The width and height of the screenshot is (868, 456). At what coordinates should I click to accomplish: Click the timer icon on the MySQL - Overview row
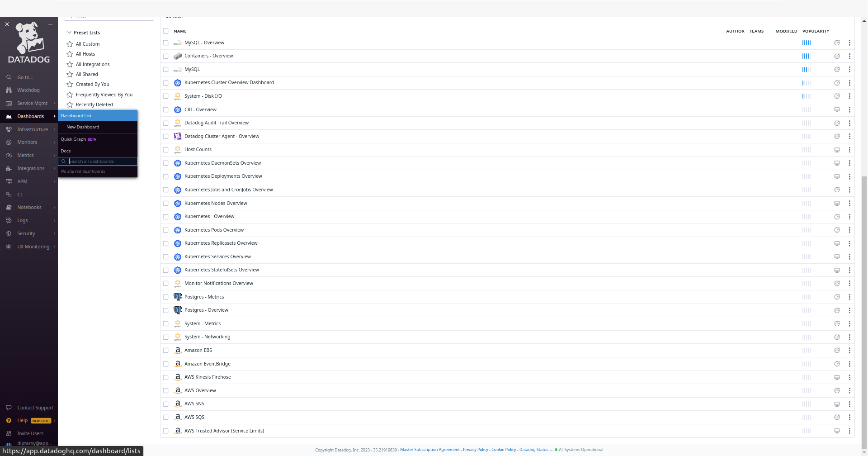pos(837,43)
